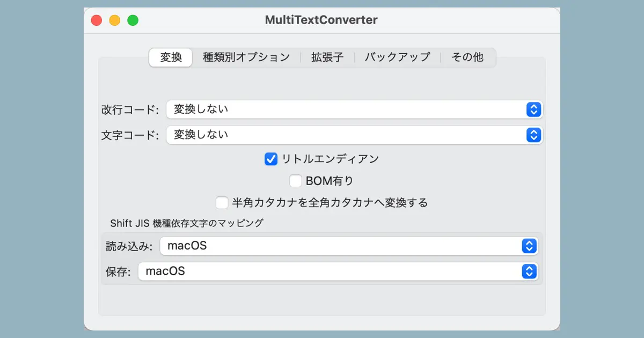The image size is (644, 338).
Task: Uncheck the リトルエンディアン checkbox
Action: coord(271,159)
